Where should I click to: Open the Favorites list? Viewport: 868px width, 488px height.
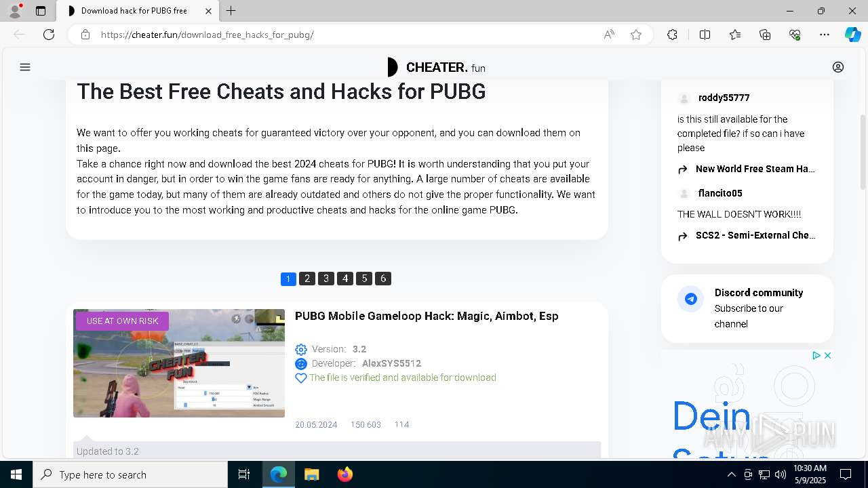pos(735,35)
